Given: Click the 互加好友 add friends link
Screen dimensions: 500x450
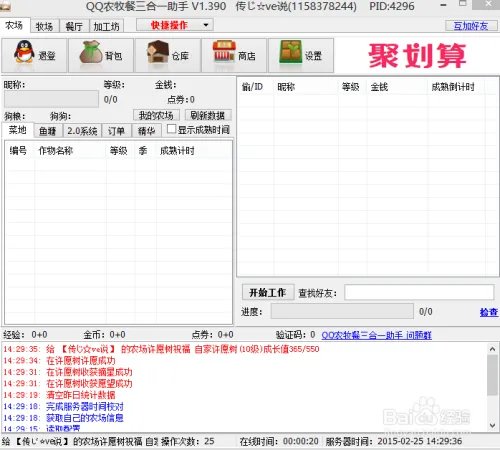Looking at the screenshot, I should click(471, 26).
